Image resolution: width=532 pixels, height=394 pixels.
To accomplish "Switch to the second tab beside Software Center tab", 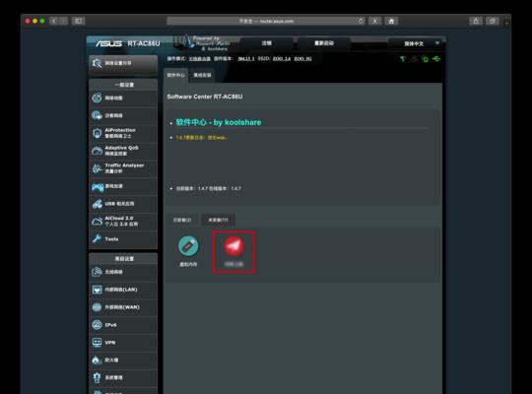I will tap(202, 75).
